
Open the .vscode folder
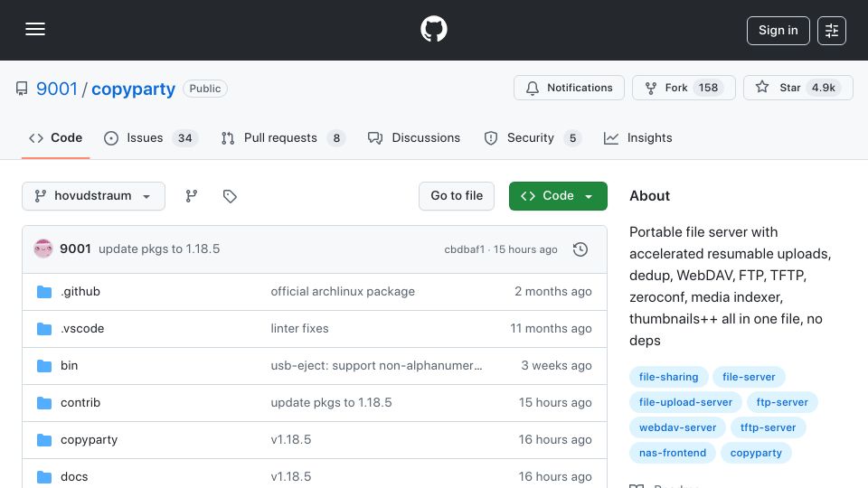82,329
